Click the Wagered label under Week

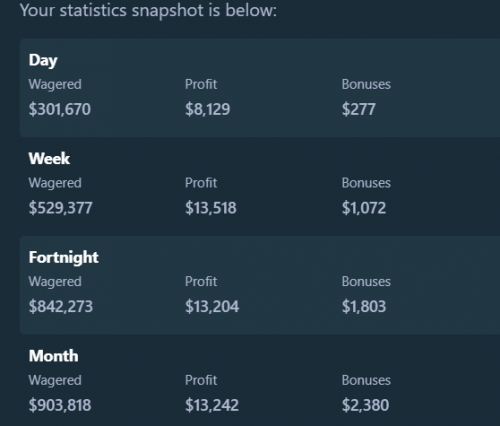pos(55,183)
